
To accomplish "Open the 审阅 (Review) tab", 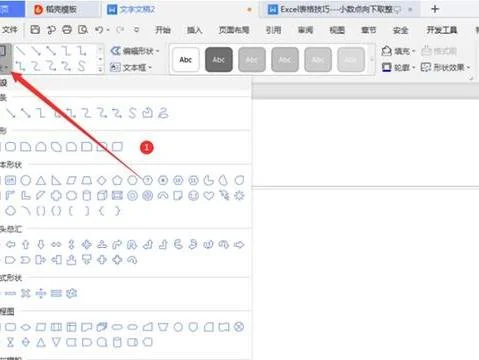I will tap(305, 30).
